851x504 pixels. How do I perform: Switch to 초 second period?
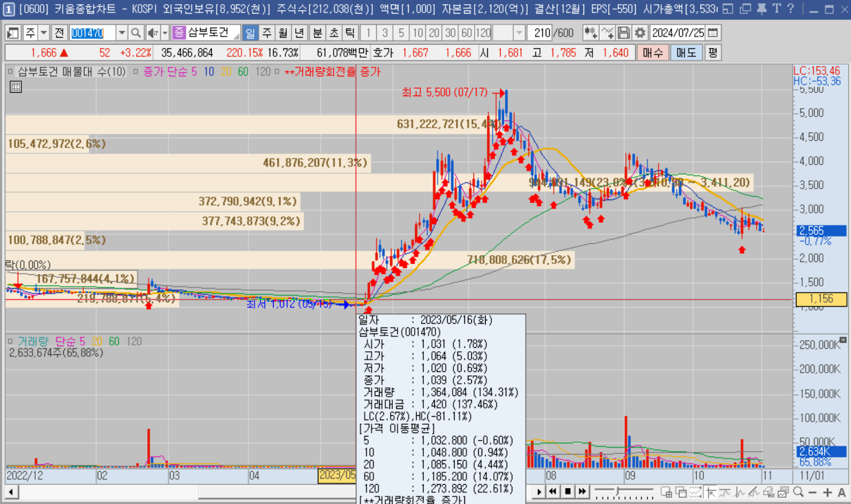[x=333, y=33]
